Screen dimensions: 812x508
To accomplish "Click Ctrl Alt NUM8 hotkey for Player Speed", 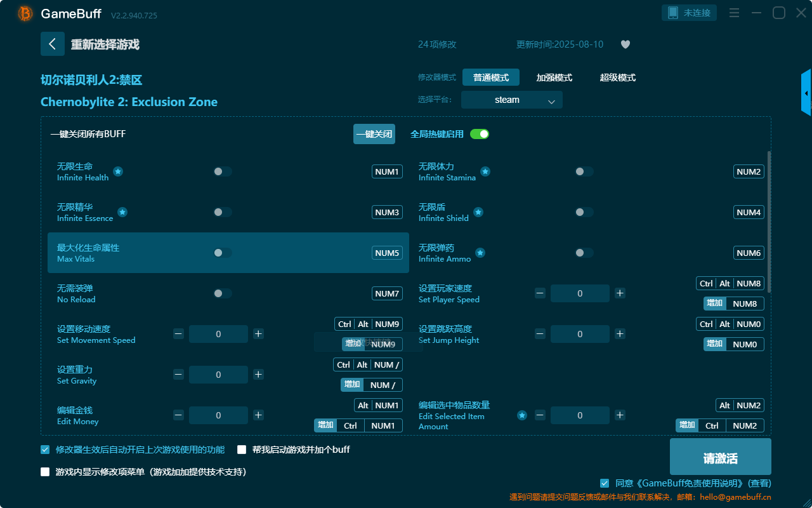I will (x=730, y=283).
